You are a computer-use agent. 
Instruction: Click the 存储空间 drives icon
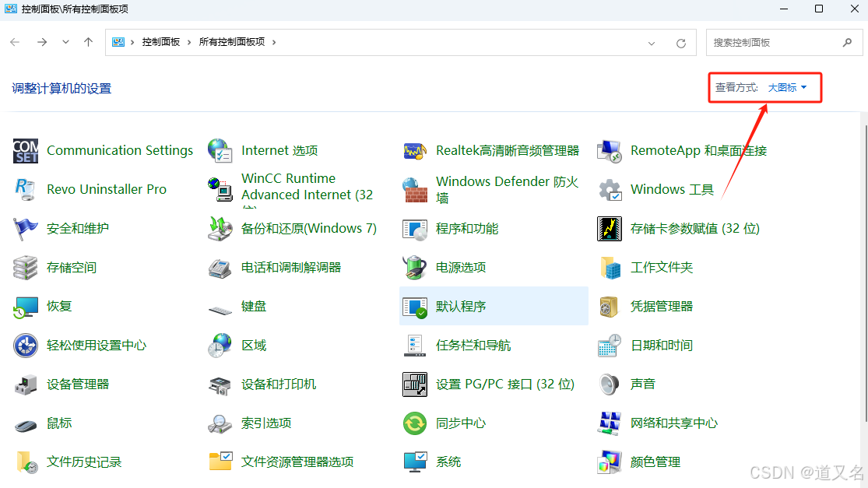(x=26, y=267)
